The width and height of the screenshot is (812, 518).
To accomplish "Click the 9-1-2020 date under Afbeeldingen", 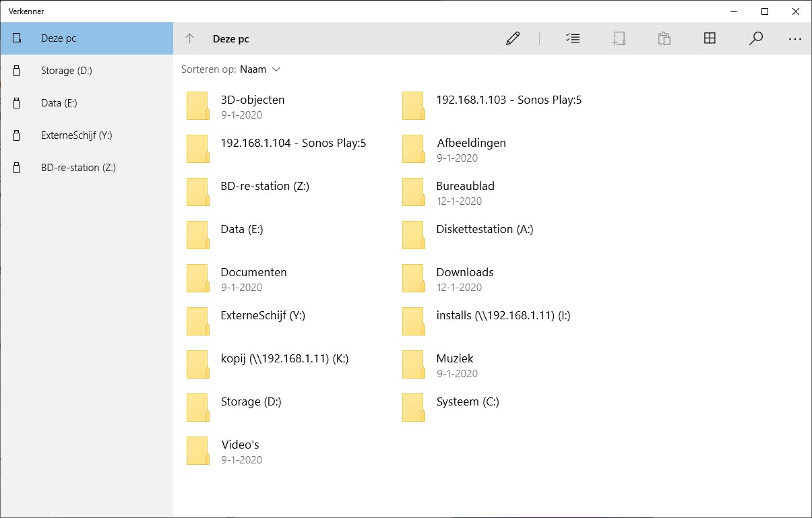I will [x=457, y=158].
